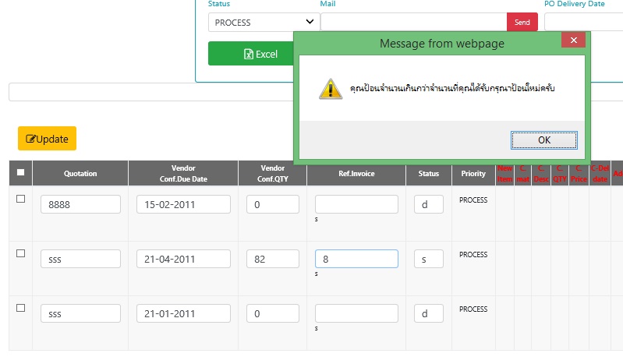The image size is (623, 364).
Task: Close the Message from webpage dialog
Action: [x=573, y=40]
